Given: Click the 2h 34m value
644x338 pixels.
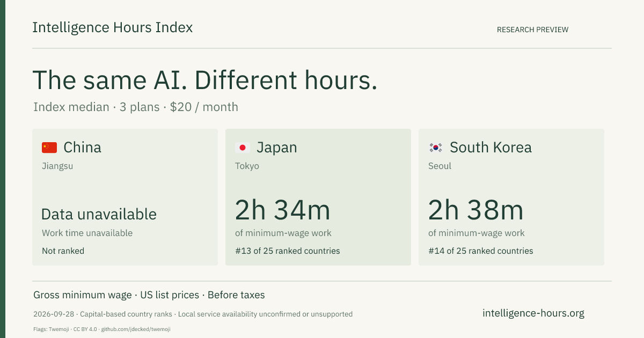Looking at the screenshot, I should point(283,210).
